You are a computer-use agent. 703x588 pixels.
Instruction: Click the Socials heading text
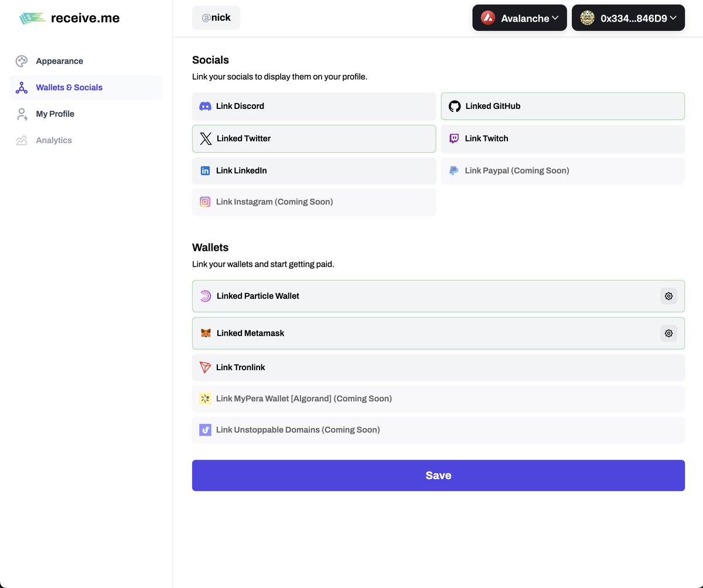[210, 60]
